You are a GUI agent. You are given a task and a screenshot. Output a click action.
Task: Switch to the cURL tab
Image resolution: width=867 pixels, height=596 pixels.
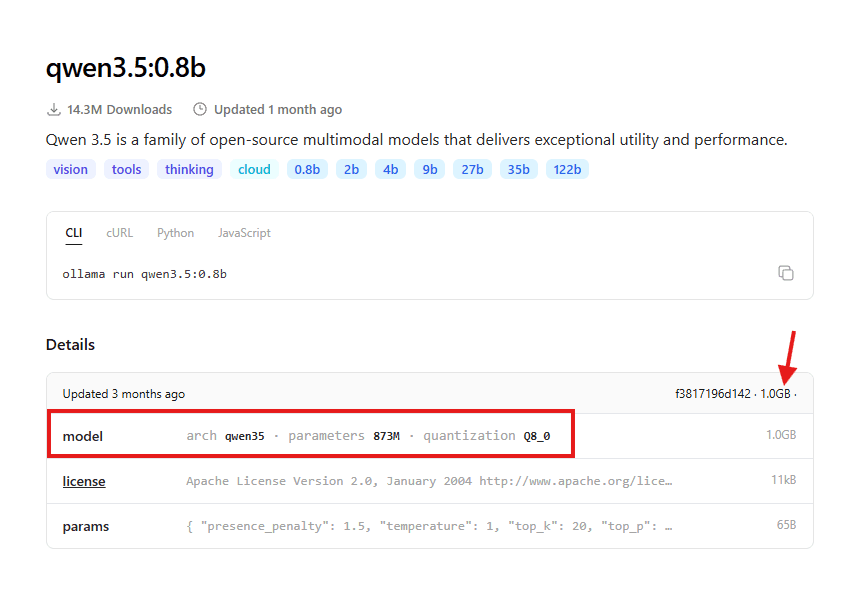119,233
